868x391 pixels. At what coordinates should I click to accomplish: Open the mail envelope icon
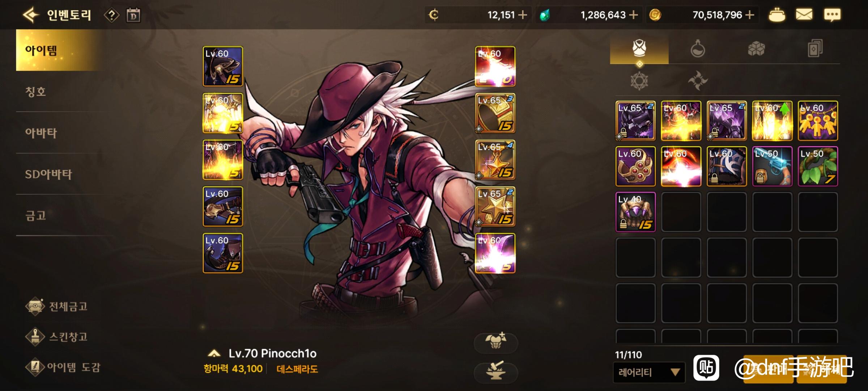click(x=804, y=15)
